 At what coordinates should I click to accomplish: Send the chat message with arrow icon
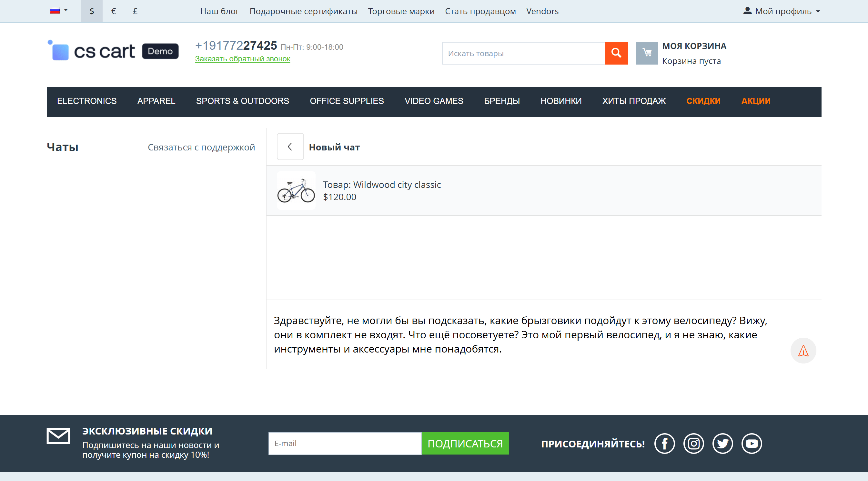[803, 350]
